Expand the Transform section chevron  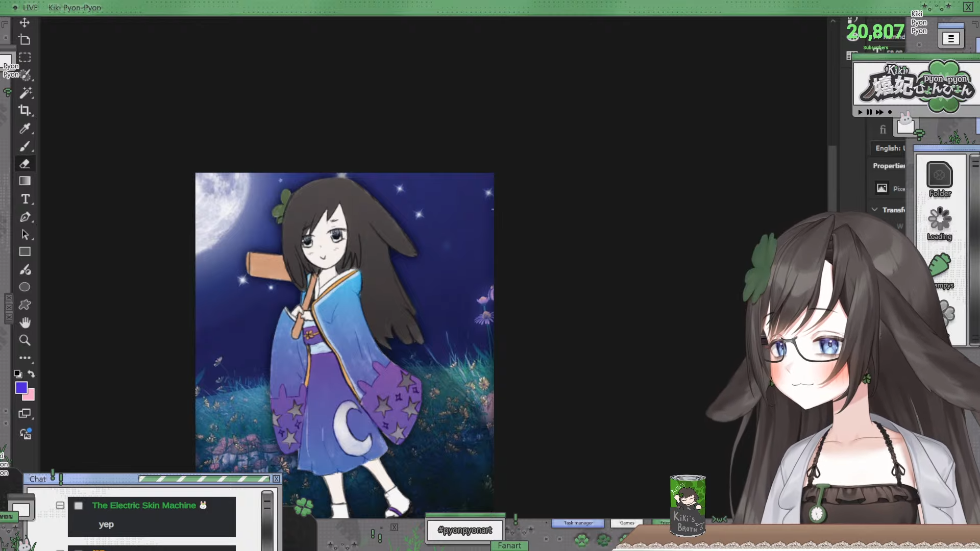point(874,210)
